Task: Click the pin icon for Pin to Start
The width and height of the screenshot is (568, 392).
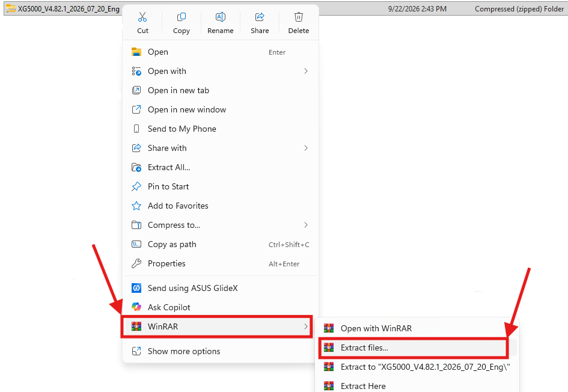Action: pos(136,186)
